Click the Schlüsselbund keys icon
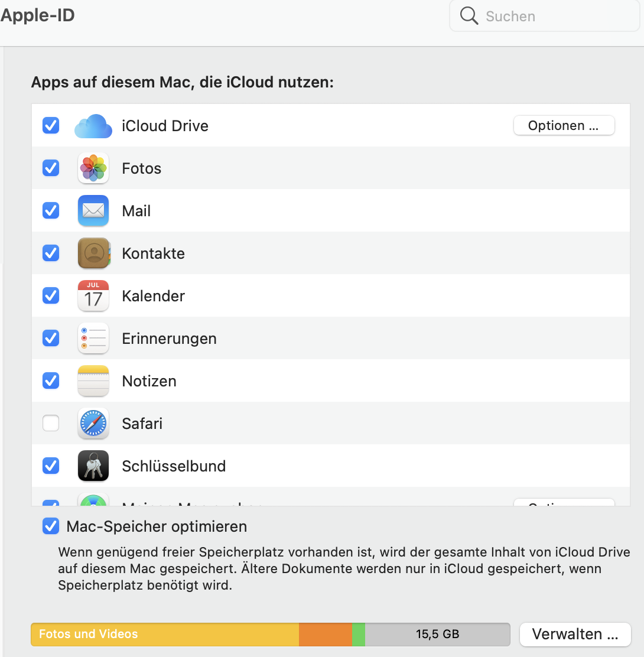Image resolution: width=644 pixels, height=657 pixels. [x=93, y=466]
